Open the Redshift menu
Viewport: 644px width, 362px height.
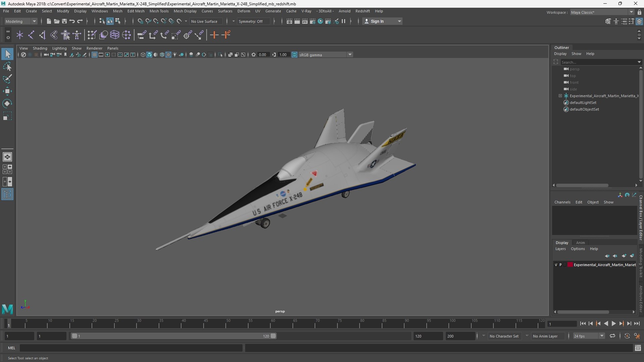(363, 11)
